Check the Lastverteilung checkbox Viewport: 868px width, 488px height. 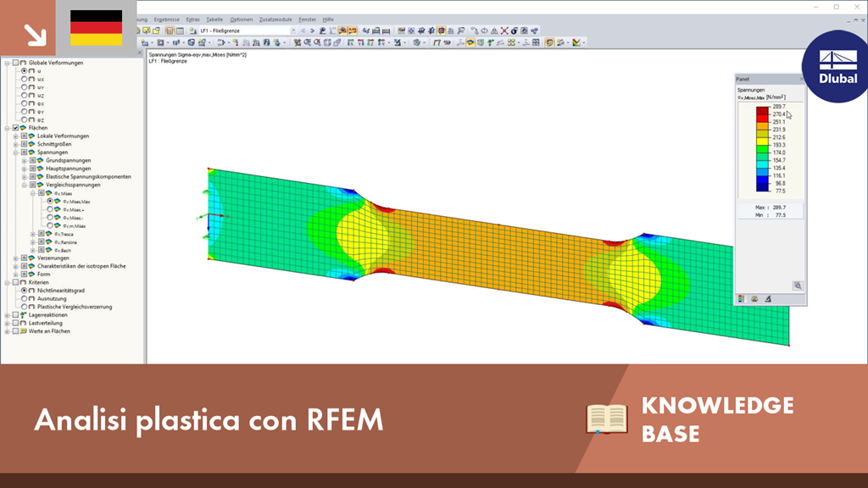point(15,323)
